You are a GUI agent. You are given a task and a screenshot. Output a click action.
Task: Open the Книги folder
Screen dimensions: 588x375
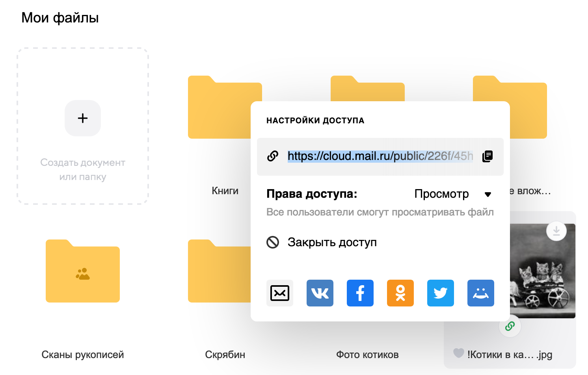219,107
